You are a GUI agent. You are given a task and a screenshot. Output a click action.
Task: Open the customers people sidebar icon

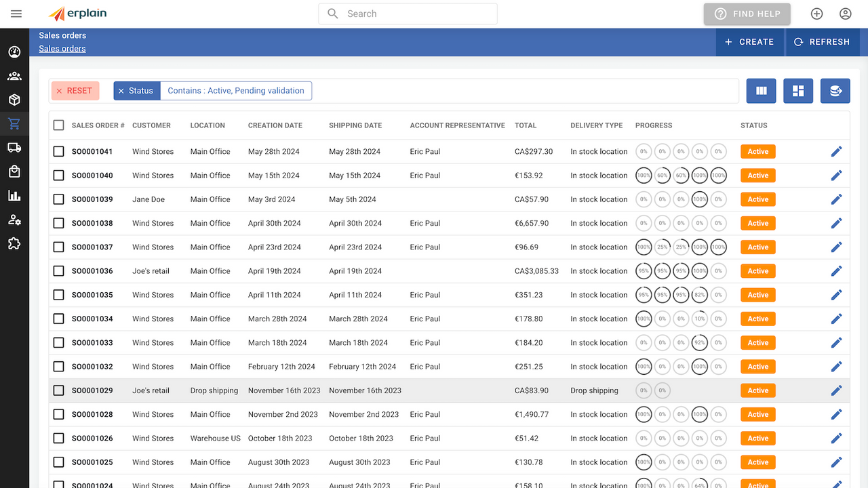pyautogui.click(x=14, y=76)
